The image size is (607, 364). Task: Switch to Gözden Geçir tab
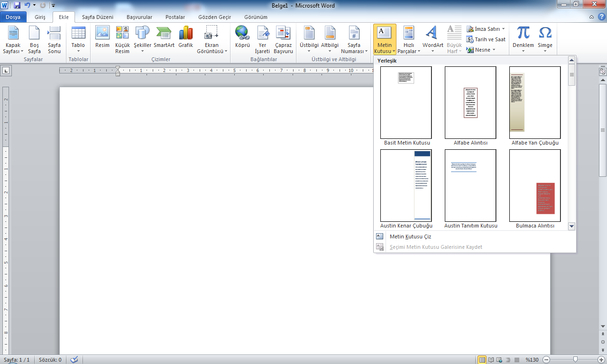[215, 17]
